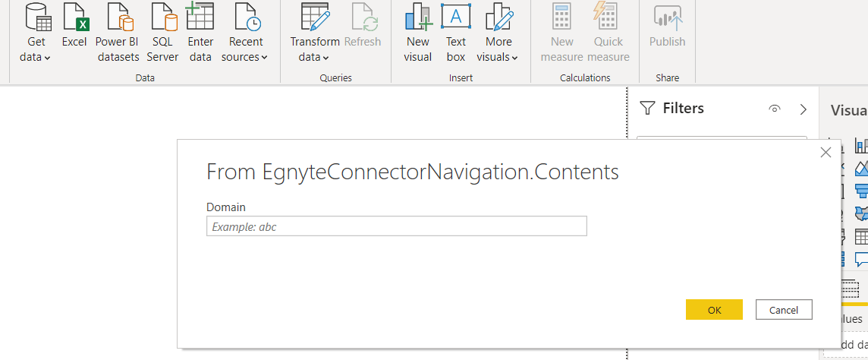
Task: Collapse the Filters pane with the chevron
Action: (x=804, y=109)
